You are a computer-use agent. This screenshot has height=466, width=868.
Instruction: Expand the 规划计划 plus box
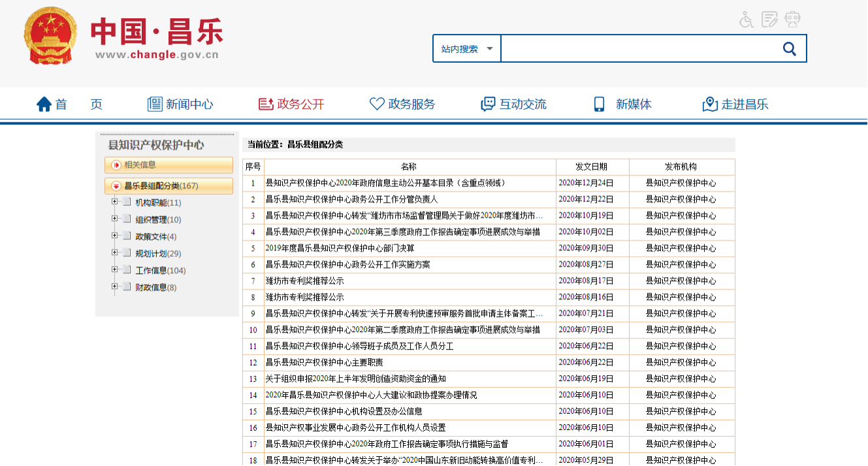point(115,253)
